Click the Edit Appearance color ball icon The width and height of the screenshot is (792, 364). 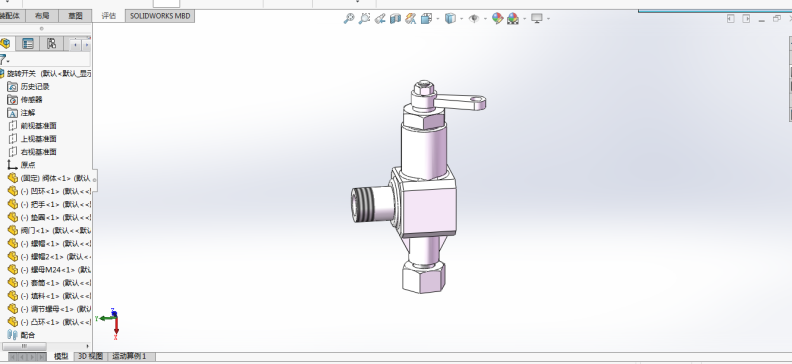[x=498, y=19]
